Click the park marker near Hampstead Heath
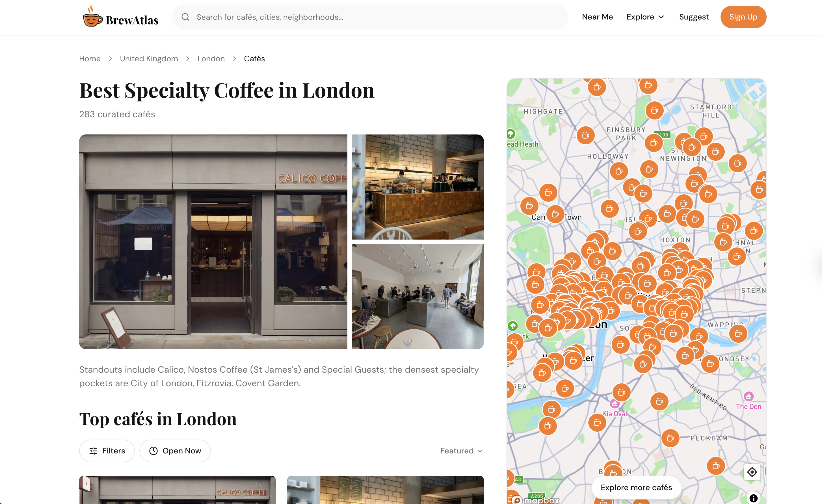822x504 pixels. pos(510,134)
